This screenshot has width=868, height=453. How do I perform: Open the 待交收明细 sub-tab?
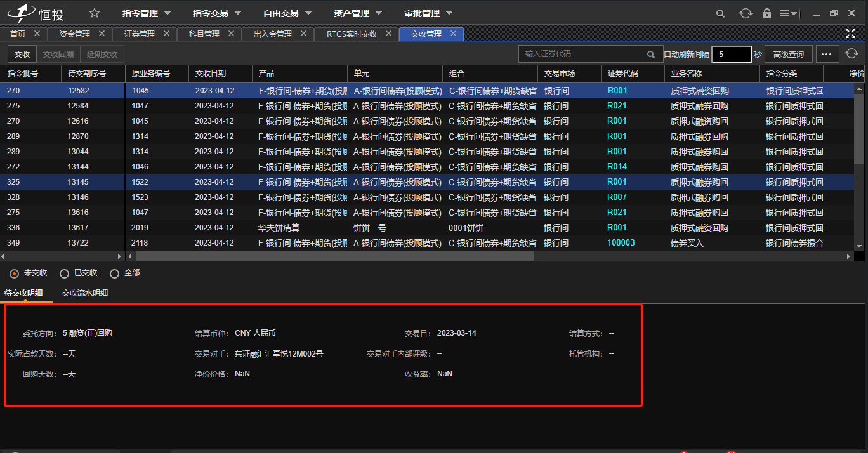(x=23, y=293)
